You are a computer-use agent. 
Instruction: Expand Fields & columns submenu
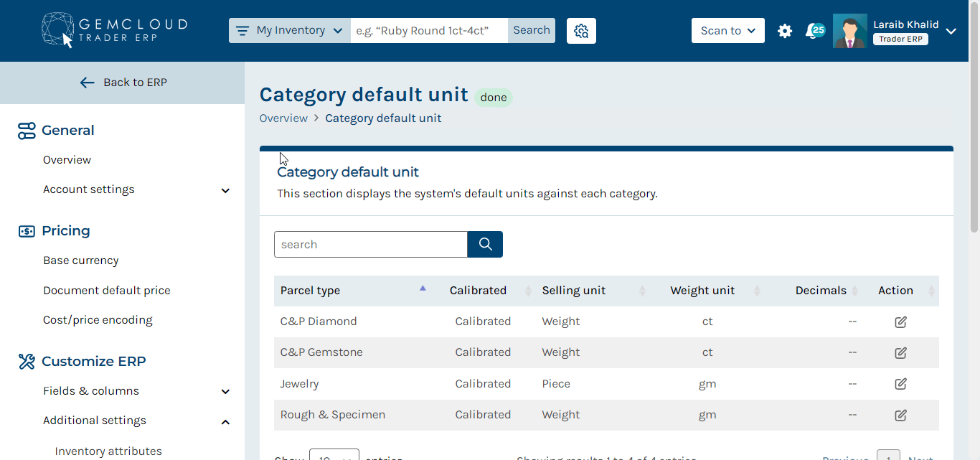click(225, 391)
